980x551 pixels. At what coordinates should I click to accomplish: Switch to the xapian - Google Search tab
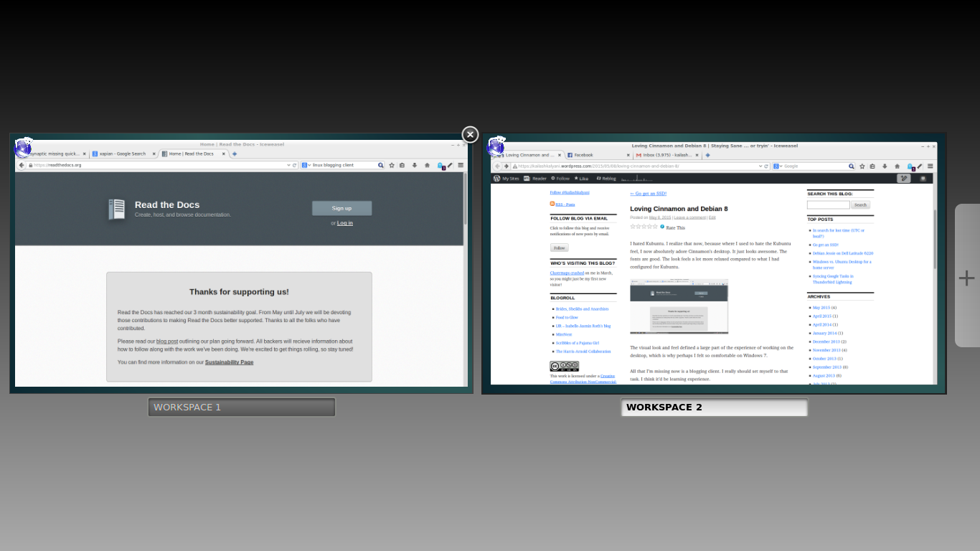[x=122, y=153]
